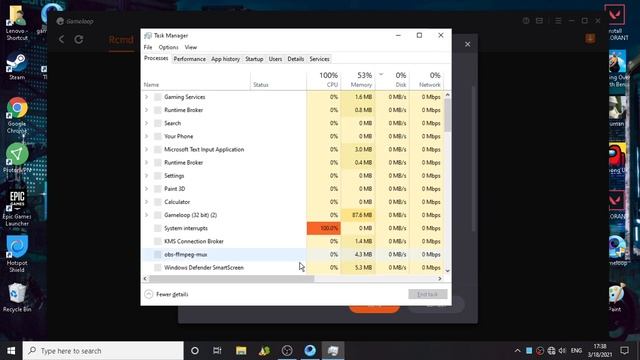Open Google Chrome desktop shortcut

17,115
